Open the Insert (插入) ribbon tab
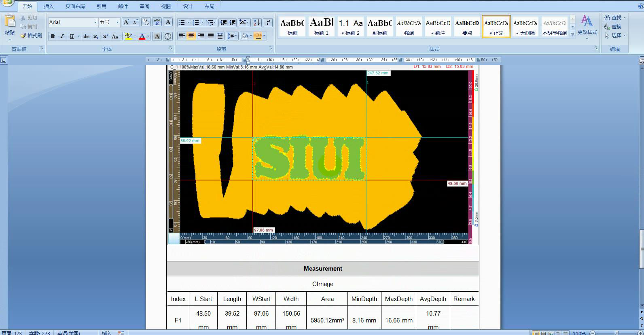Viewport: 644px width, 335px height. coord(49,6)
